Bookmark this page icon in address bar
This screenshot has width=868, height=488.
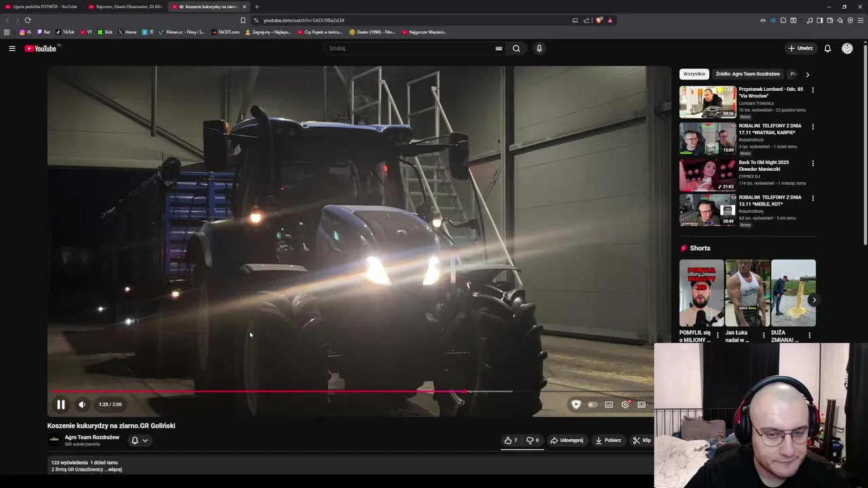coord(243,20)
